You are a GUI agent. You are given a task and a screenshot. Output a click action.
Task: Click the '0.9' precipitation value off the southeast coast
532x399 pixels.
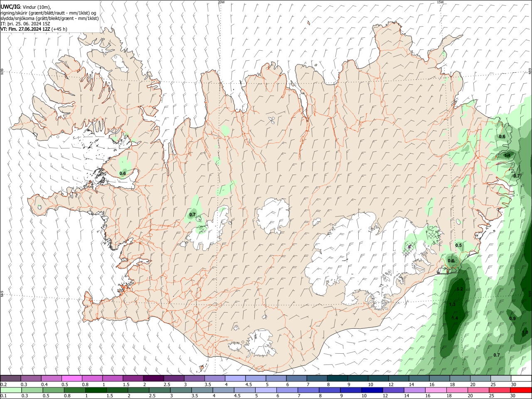point(512,318)
